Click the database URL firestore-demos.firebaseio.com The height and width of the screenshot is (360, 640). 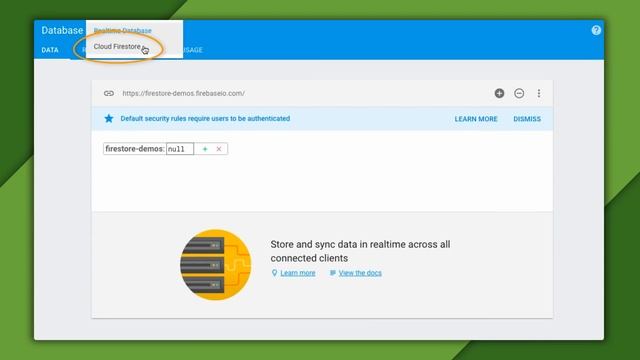tap(184, 93)
